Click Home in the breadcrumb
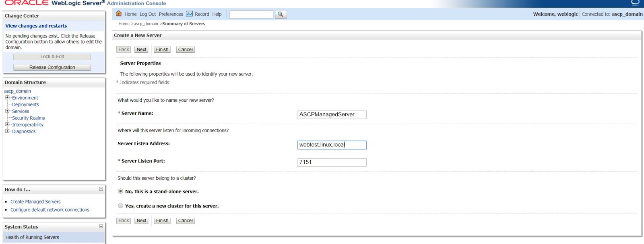This screenshot has height=244, width=644. pyautogui.click(x=124, y=24)
